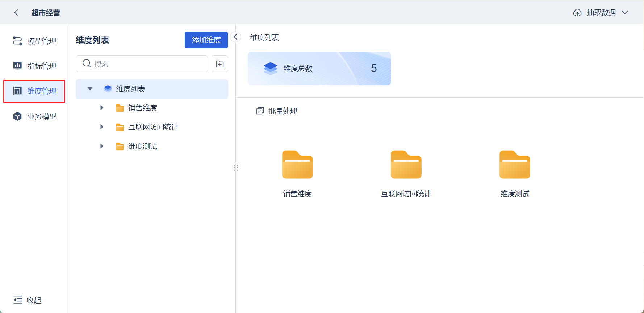Collapse the sidebar with 收起
This screenshot has height=313, width=644.
point(28,300)
